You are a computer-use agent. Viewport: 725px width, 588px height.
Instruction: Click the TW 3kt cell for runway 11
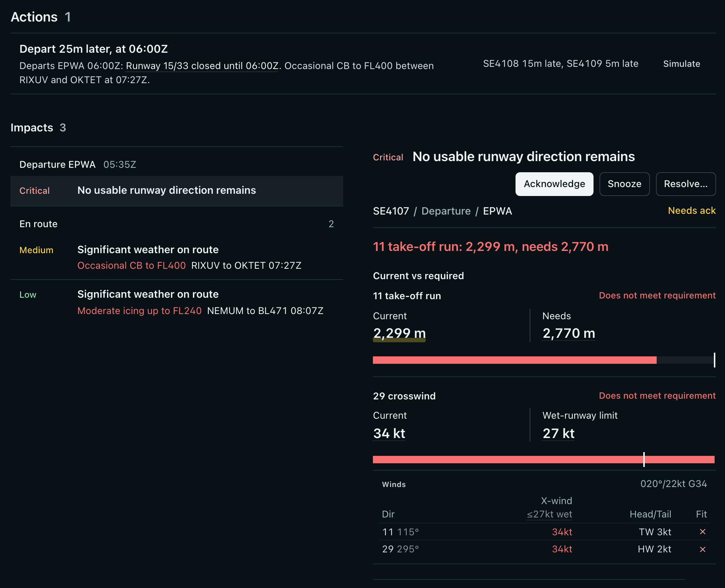[x=655, y=532]
